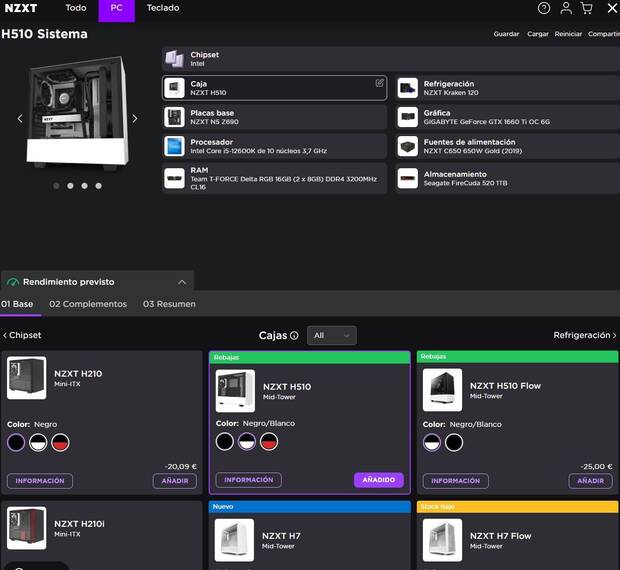This screenshot has width=620, height=570.
Task: Click the Refrigeración Kraken icon
Action: pyautogui.click(x=408, y=88)
